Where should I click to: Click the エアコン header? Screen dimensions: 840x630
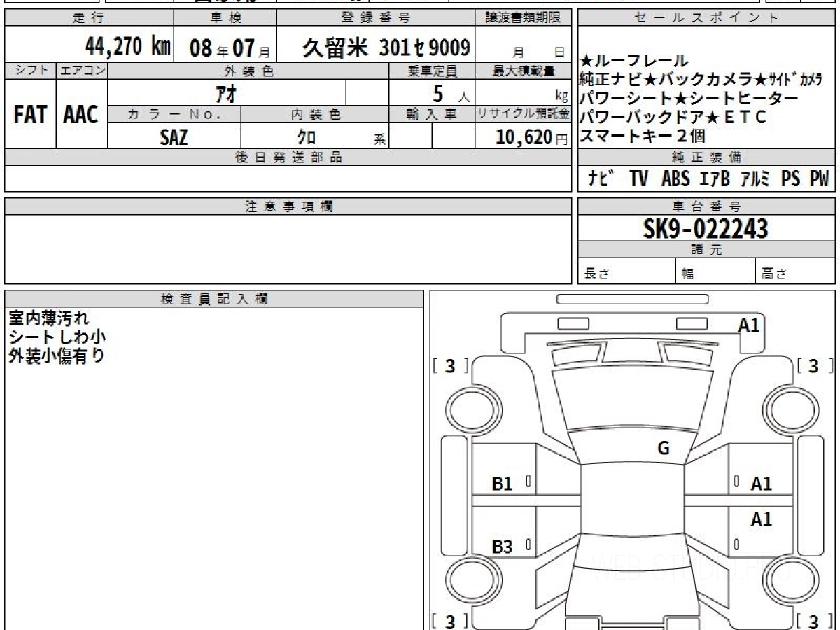point(82,71)
